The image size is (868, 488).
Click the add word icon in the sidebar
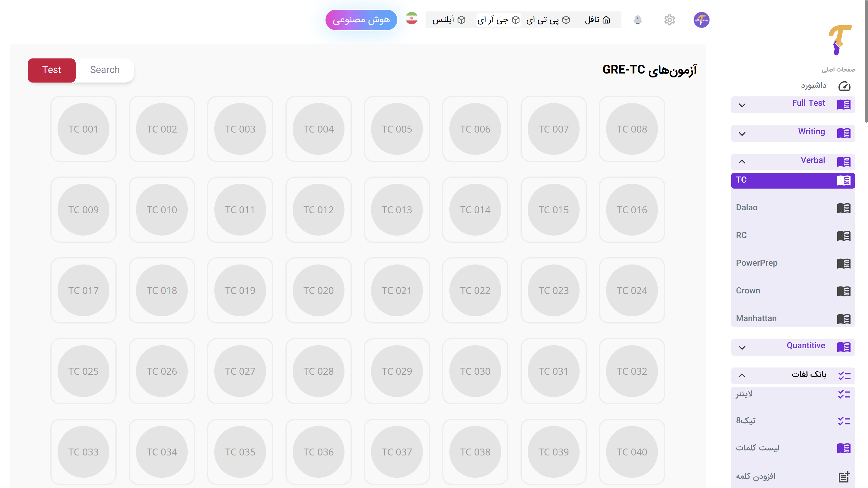click(844, 477)
